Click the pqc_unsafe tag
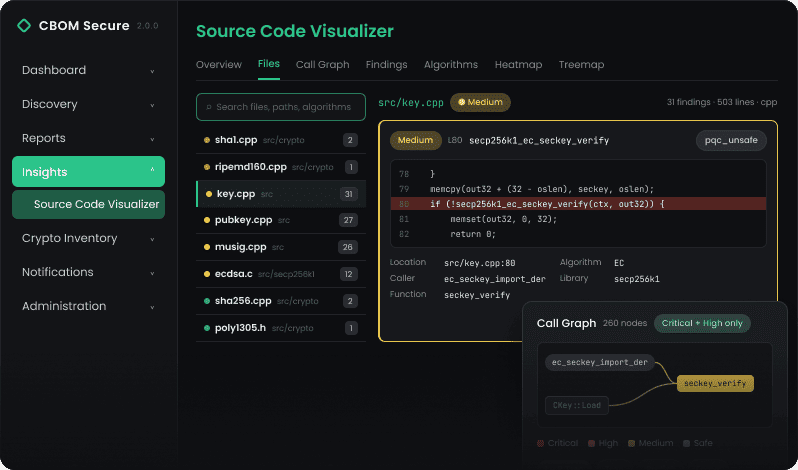The image size is (798, 470). 731,140
